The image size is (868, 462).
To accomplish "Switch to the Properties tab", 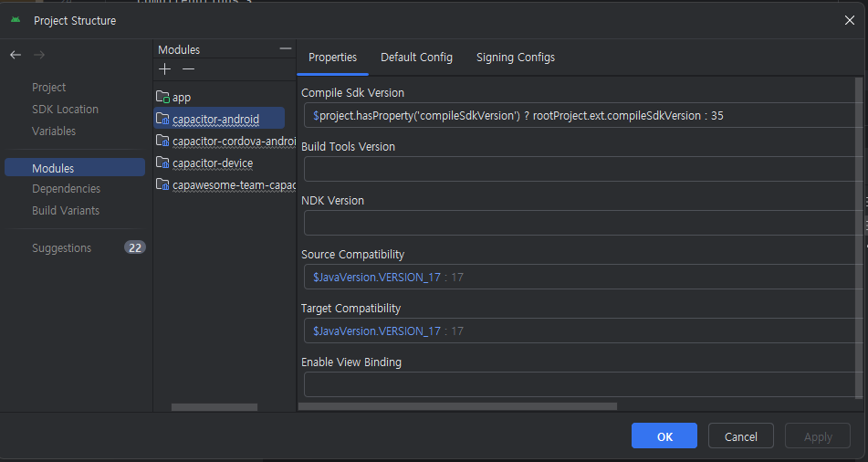I will click(x=333, y=58).
